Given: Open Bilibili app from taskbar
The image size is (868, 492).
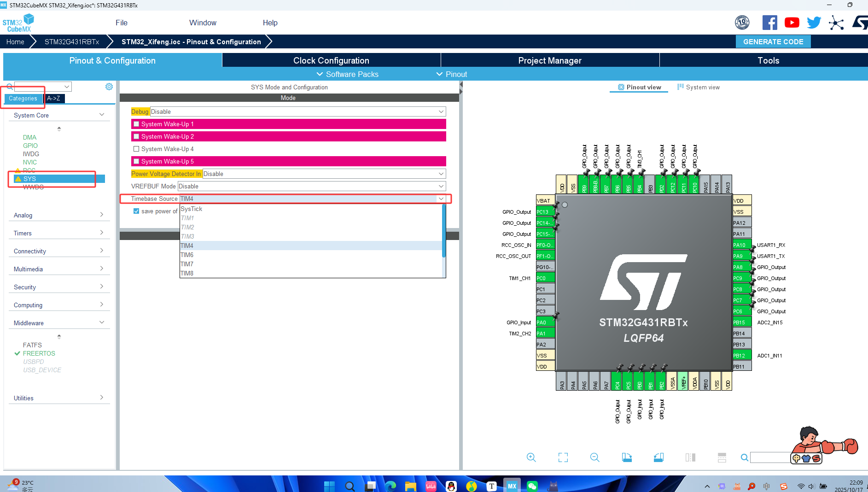Looking at the screenshot, I should tap(431, 486).
